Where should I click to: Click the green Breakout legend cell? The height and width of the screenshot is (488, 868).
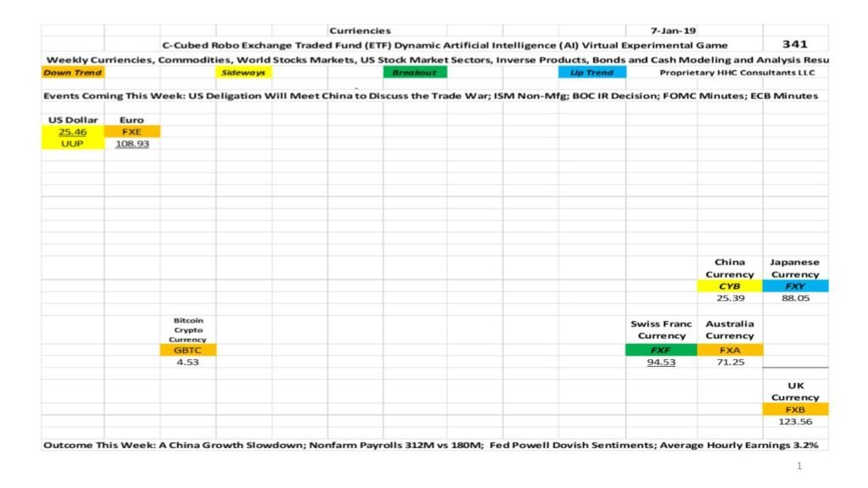(415, 73)
